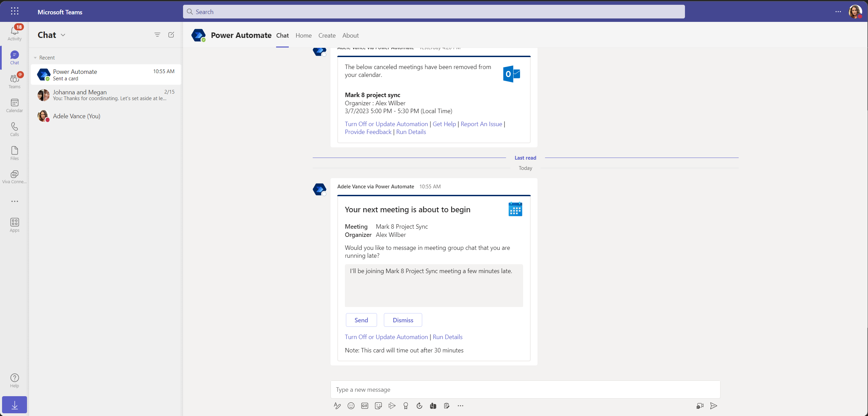Open the sticker picker
This screenshot has width=868, height=416.
(x=378, y=406)
